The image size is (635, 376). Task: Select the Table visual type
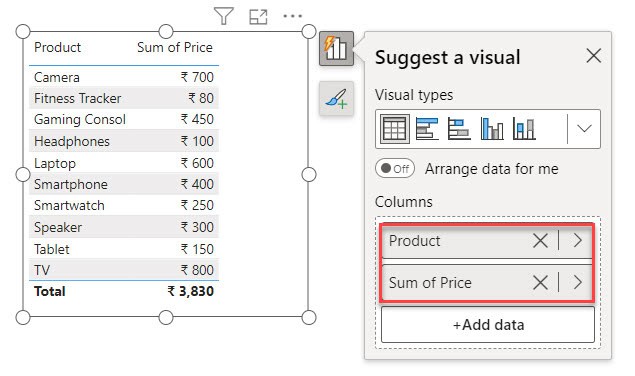[394, 129]
